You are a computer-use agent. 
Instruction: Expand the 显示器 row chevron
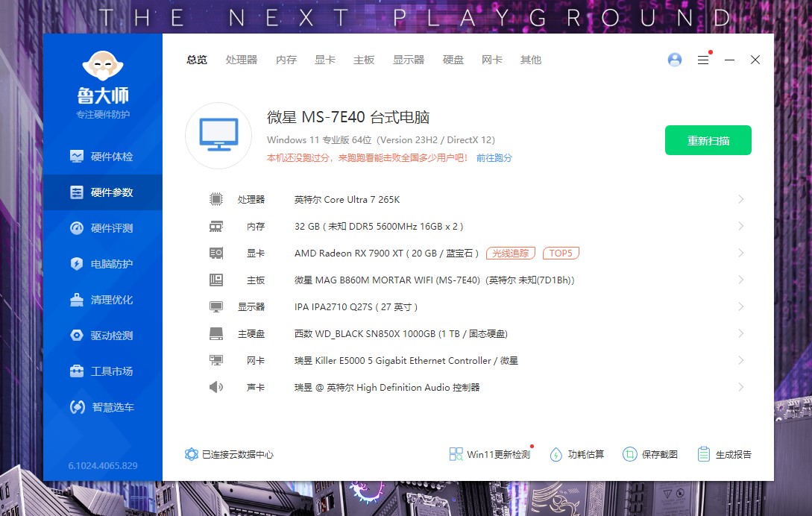(740, 306)
